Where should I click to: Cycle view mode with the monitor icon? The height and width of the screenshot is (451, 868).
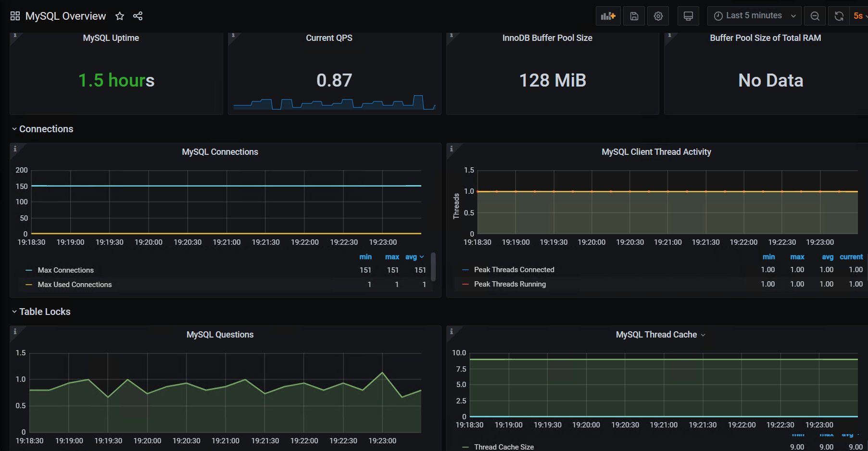point(688,16)
